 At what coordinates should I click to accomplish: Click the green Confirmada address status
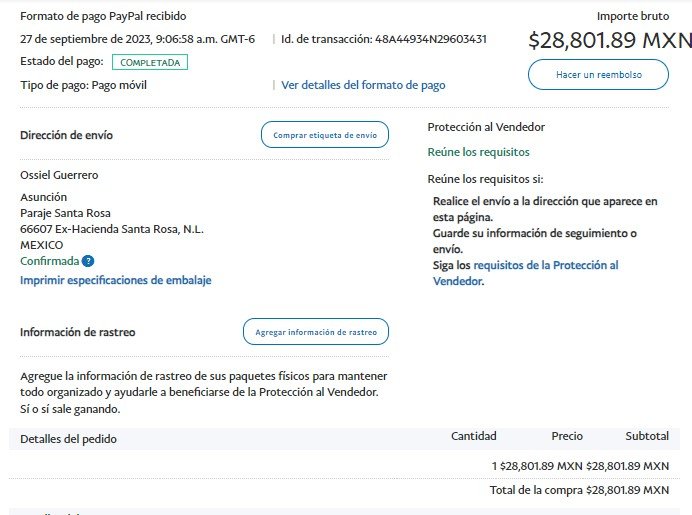49,261
